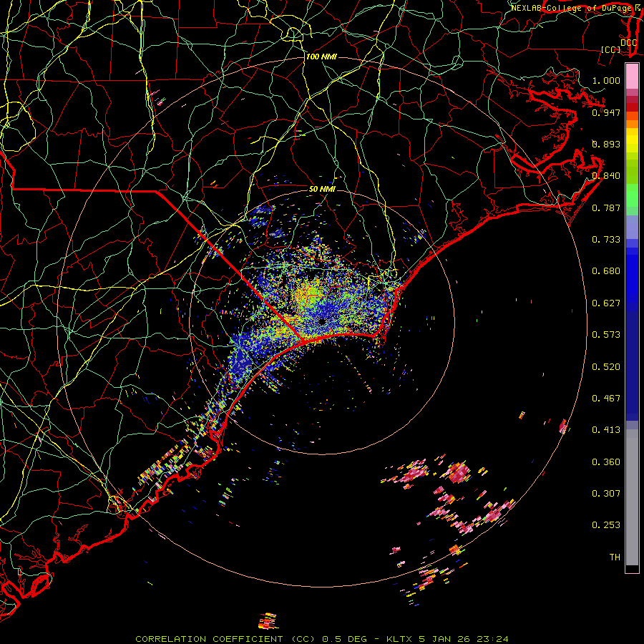The width and height of the screenshot is (644, 644).
Task: Click the 0.627 scale value
Action: coord(606,303)
